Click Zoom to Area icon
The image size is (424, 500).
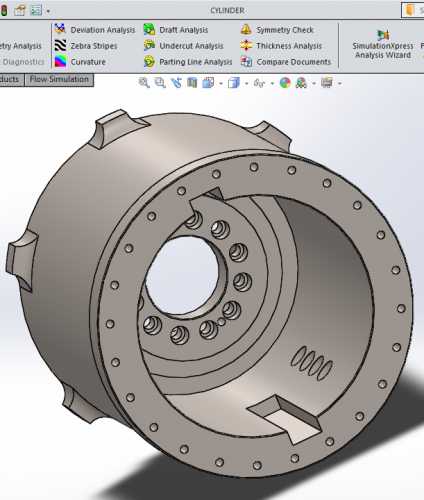(160, 83)
